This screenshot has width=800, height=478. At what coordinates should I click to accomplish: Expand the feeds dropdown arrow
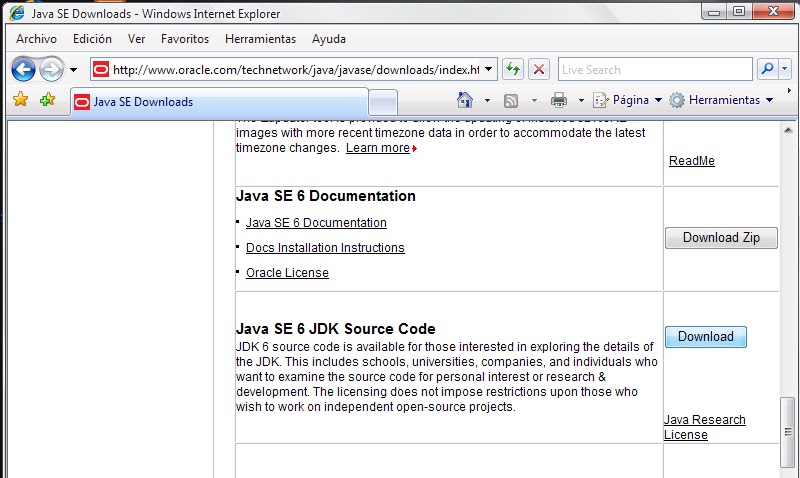point(534,100)
